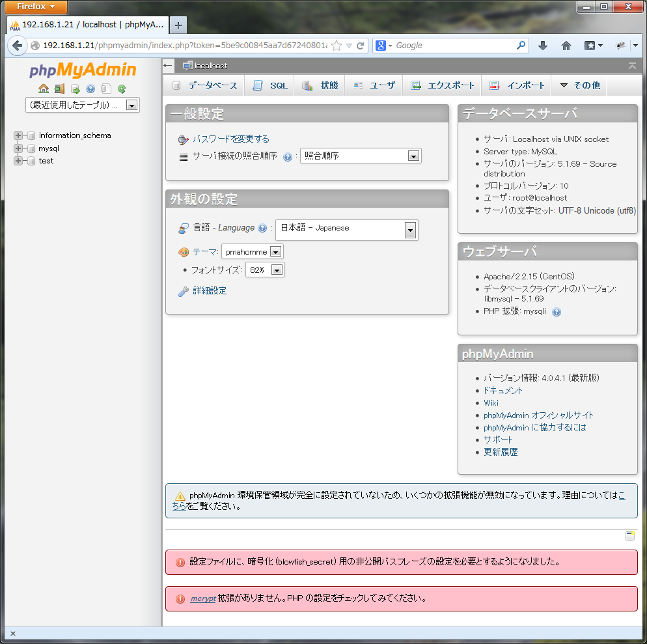
Task: Click the localhost server breadcrumb
Action: pos(211,66)
